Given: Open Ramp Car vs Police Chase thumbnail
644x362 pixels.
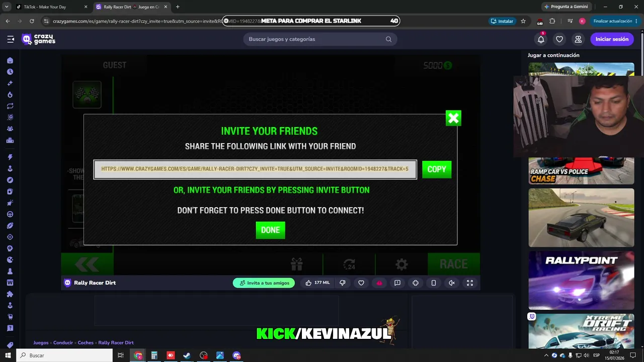Looking at the screenshot, I should 581,171.
